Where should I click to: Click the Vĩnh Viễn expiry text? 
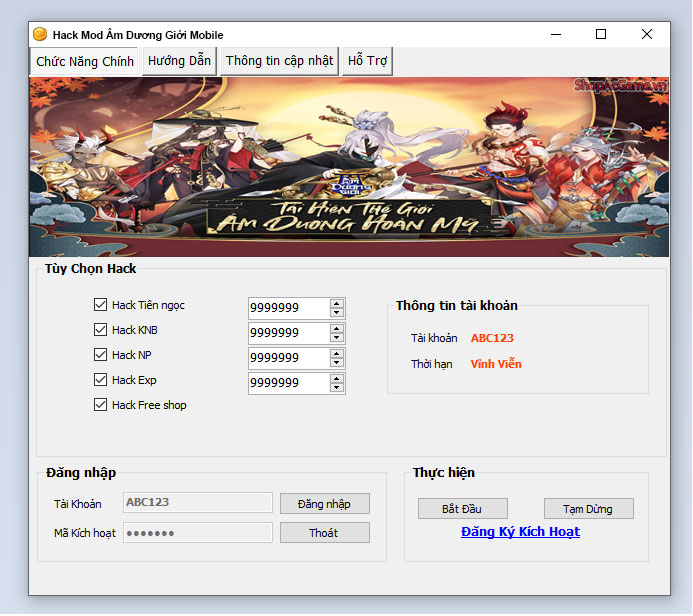496,364
